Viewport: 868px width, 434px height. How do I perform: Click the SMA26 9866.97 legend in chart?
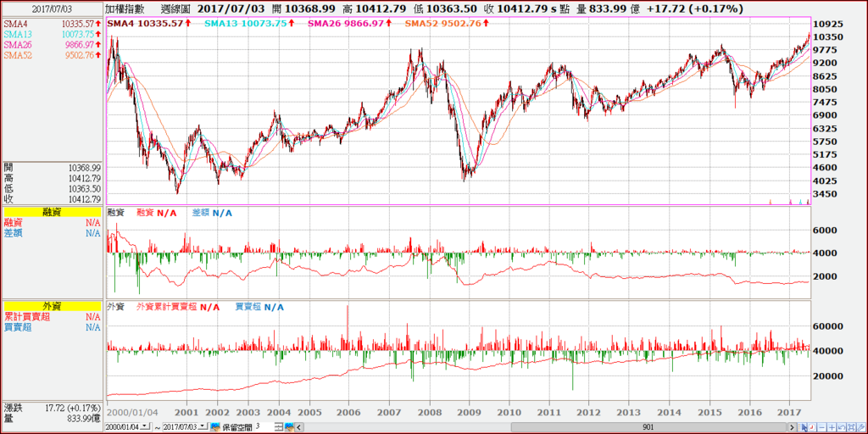pos(348,23)
